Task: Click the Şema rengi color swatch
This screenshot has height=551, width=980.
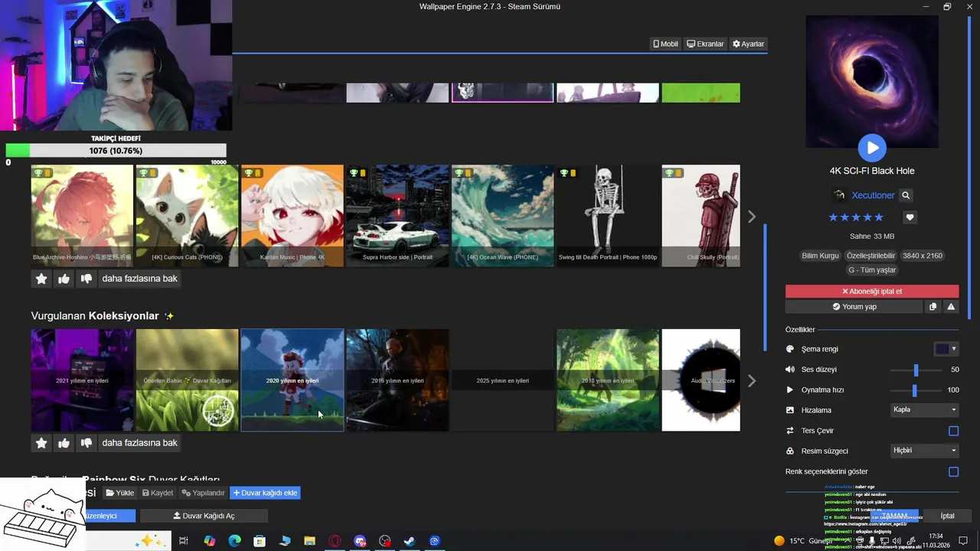Action: (942, 349)
